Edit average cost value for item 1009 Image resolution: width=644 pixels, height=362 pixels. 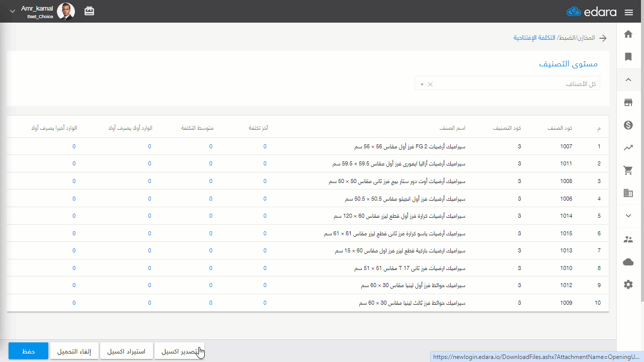tap(211, 303)
